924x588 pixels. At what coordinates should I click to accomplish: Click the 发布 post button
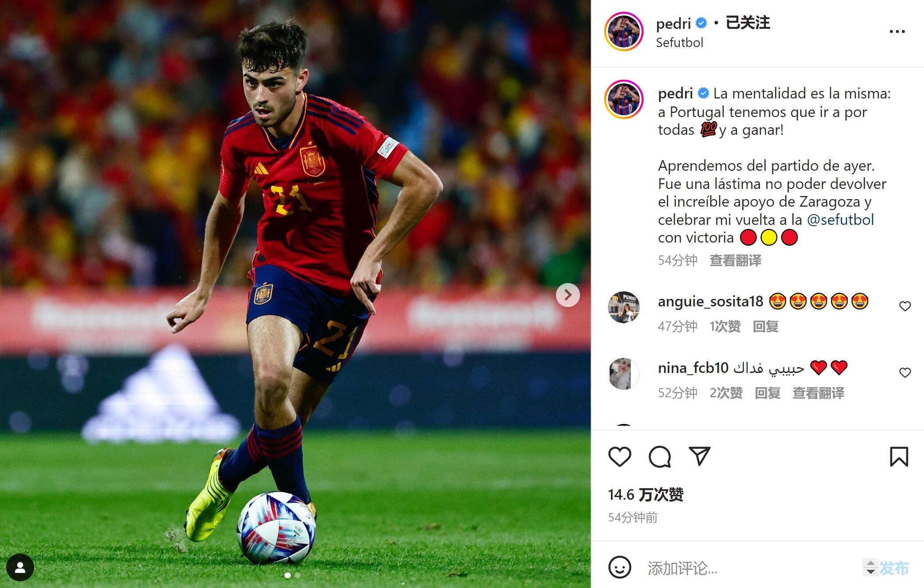894,568
